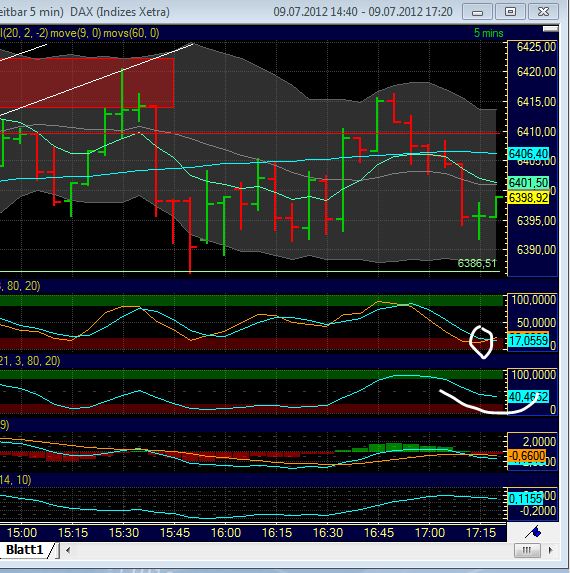This screenshot has width=570, height=573.
Task: Click the 15:00 time axis label
Action: pyautogui.click(x=22, y=532)
